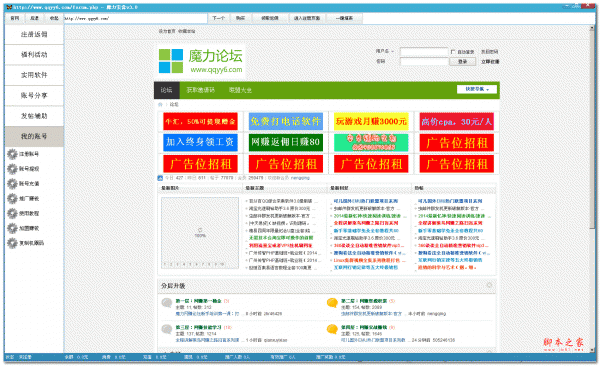Click the 进入注册页面 toolbar button
The width and height of the screenshot is (600, 366).
[307, 18]
